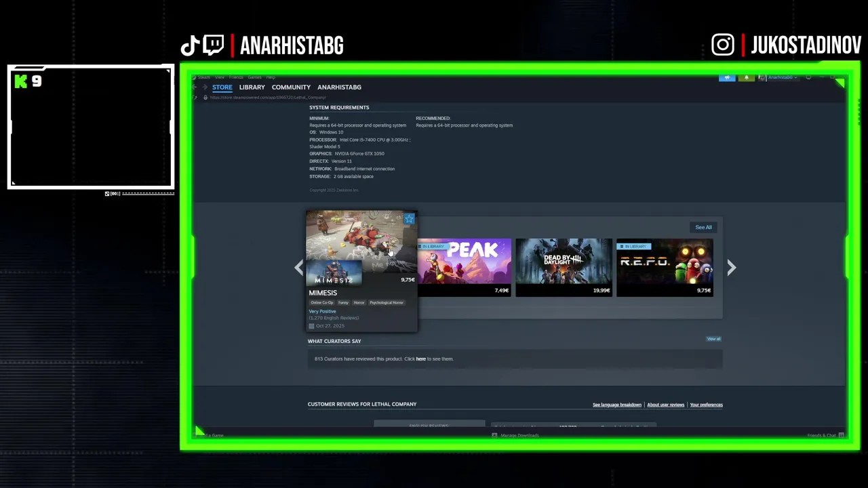Click the wishlist star icon on MIMESIS
The image size is (868, 488).
[x=409, y=219]
